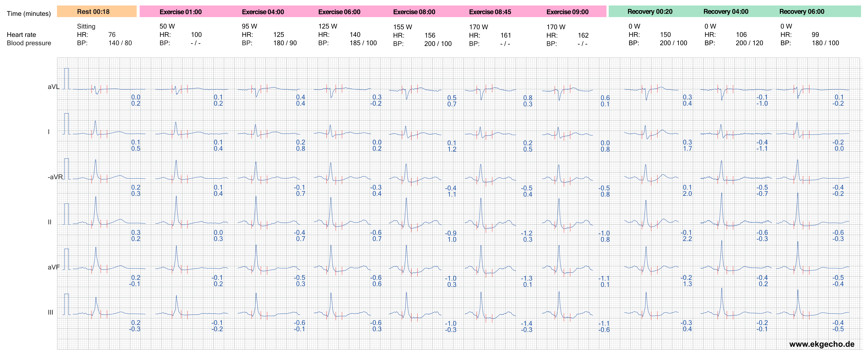
Task: Select the Exercise 08:45 header
Action: (490, 12)
